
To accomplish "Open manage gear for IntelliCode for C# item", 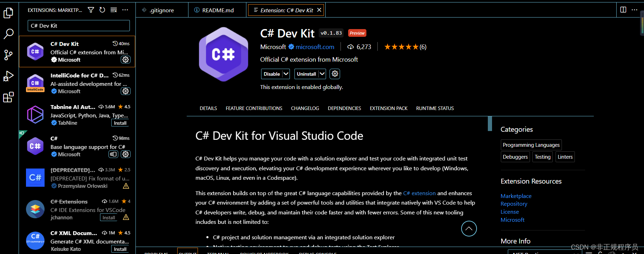I will click(126, 91).
